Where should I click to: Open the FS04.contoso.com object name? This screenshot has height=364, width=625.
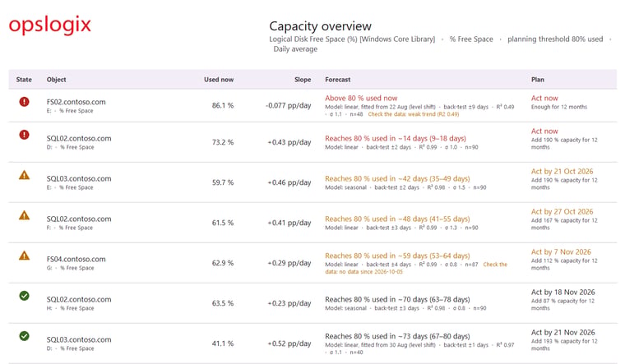pos(76,260)
